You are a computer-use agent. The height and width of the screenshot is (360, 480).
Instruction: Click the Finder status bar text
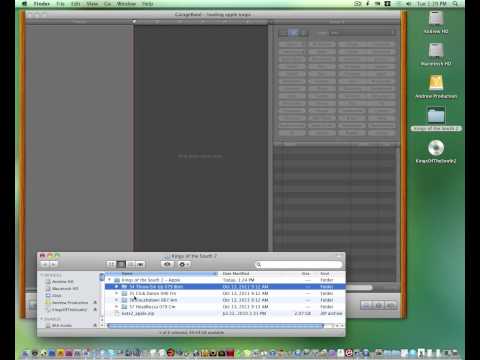tap(191, 332)
